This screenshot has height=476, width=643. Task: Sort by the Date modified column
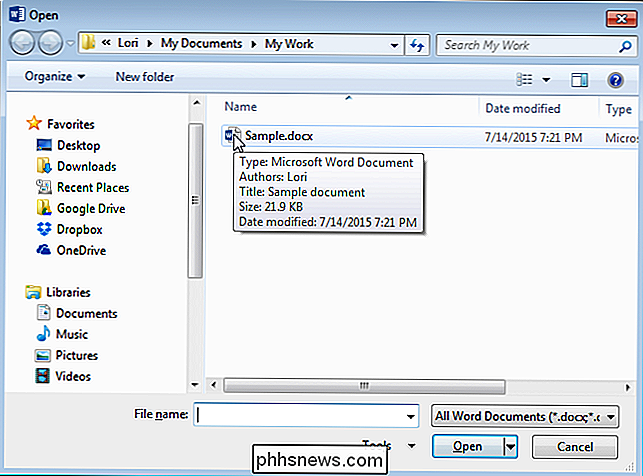pos(522,108)
